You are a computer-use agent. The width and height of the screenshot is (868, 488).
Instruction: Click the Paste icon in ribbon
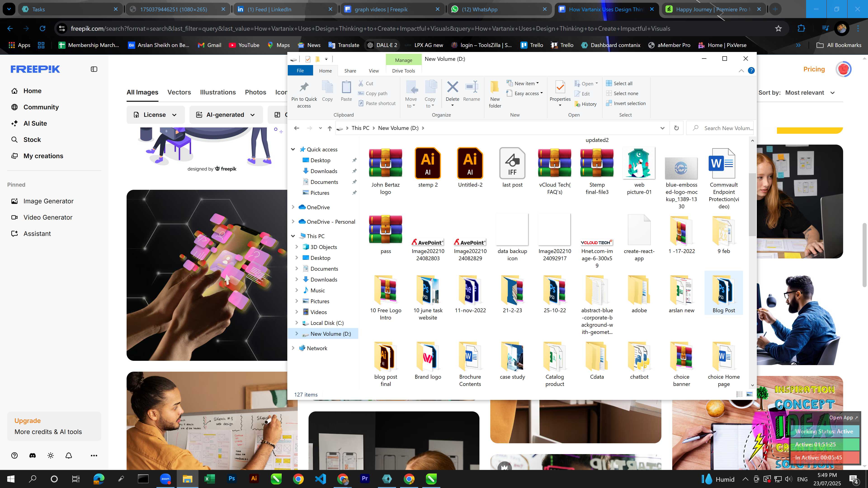pos(346,91)
